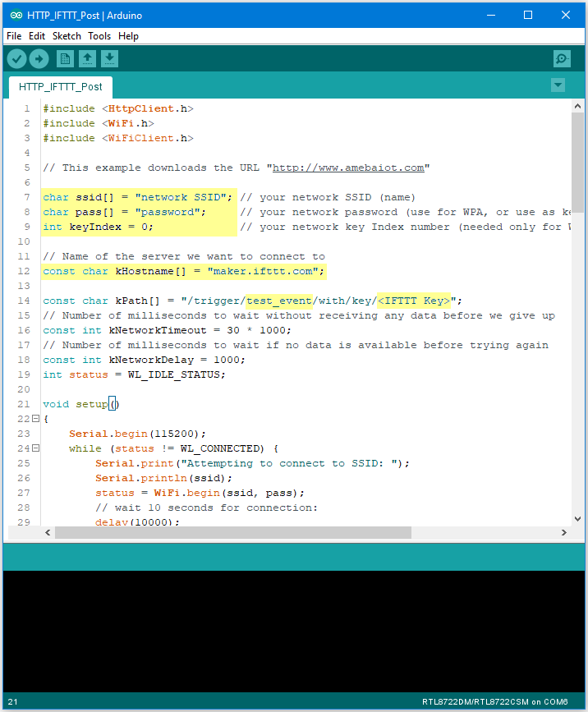Screen dimensions: 588x712
Task: Click WiFi.begin on line 27
Action: click(186, 493)
